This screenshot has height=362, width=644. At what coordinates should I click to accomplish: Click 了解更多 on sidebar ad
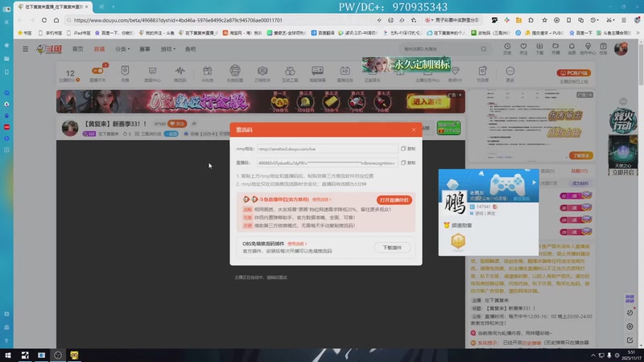pos(580,156)
